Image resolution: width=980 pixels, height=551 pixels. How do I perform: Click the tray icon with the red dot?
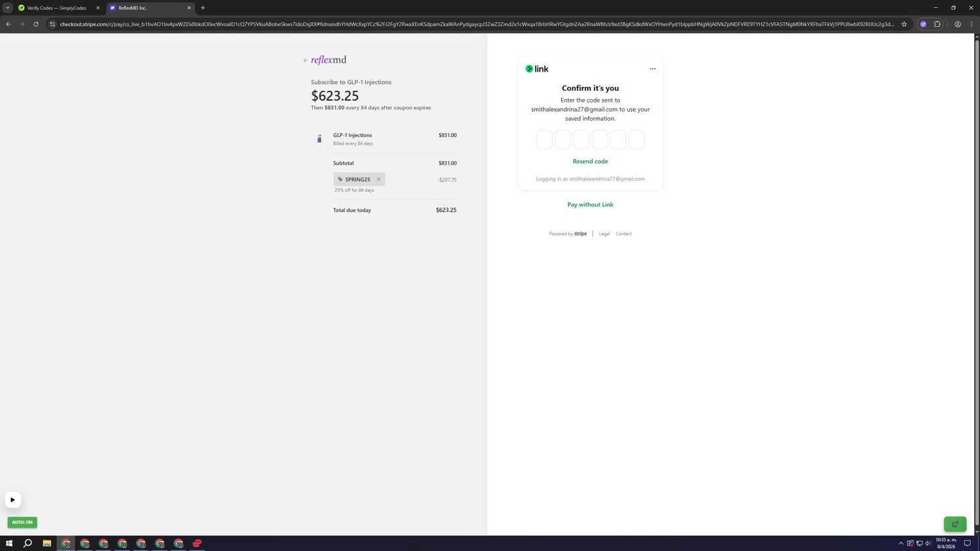click(910, 543)
